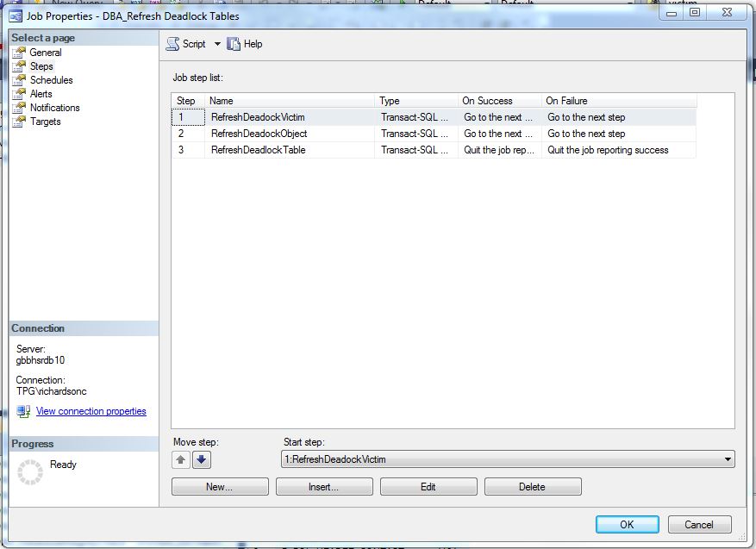This screenshot has width=756, height=549.
Task: Click the Script scroll icon
Action: pyautogui.click(x=172, y=44)
